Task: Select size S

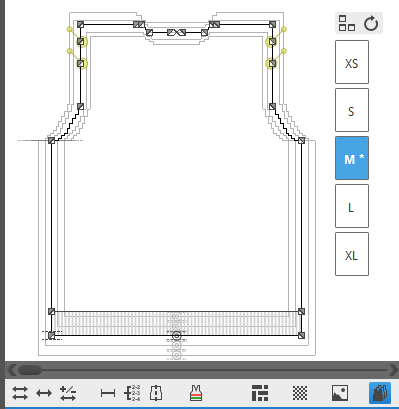Action: click(352, 110)
